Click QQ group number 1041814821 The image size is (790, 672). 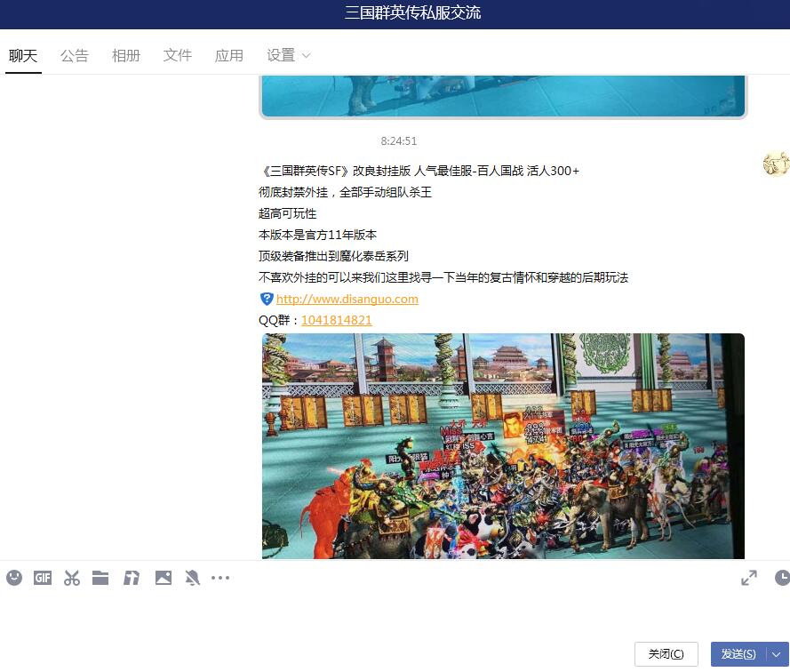click(337, 320)
